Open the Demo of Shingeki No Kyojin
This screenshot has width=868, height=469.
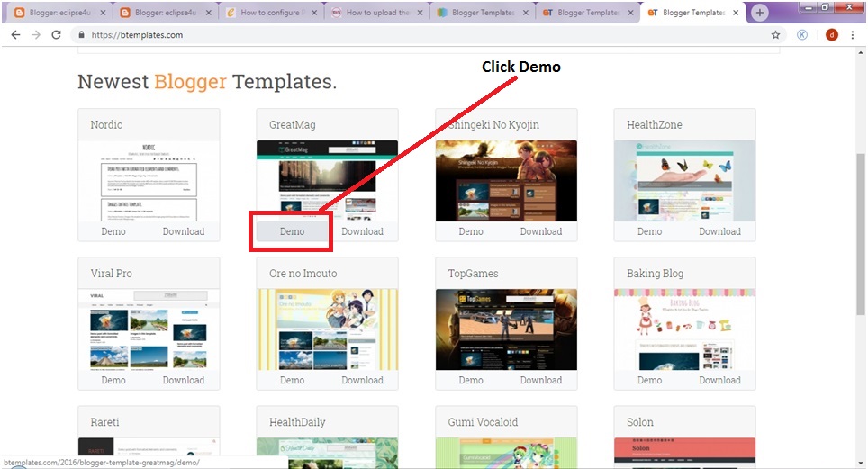471,231
